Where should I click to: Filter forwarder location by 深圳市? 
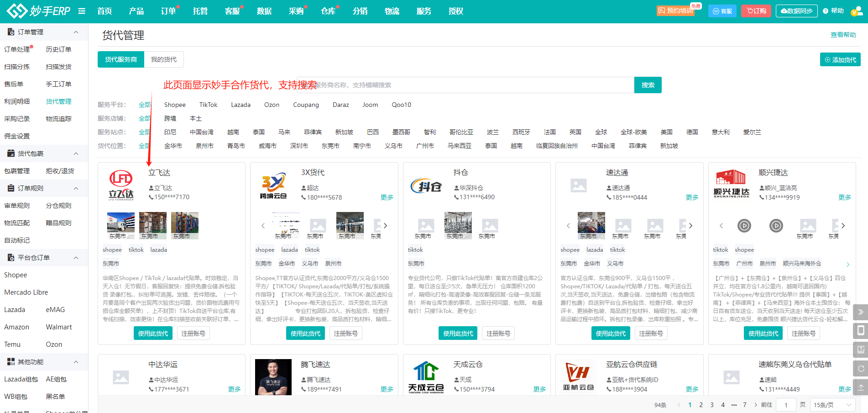[x=299, y=146]
